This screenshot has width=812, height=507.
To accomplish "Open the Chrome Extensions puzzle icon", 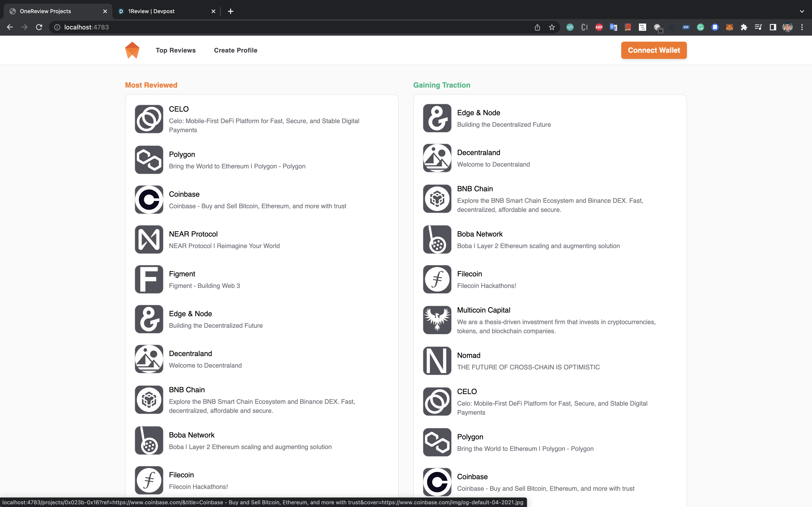I will (x=744, y=27).
